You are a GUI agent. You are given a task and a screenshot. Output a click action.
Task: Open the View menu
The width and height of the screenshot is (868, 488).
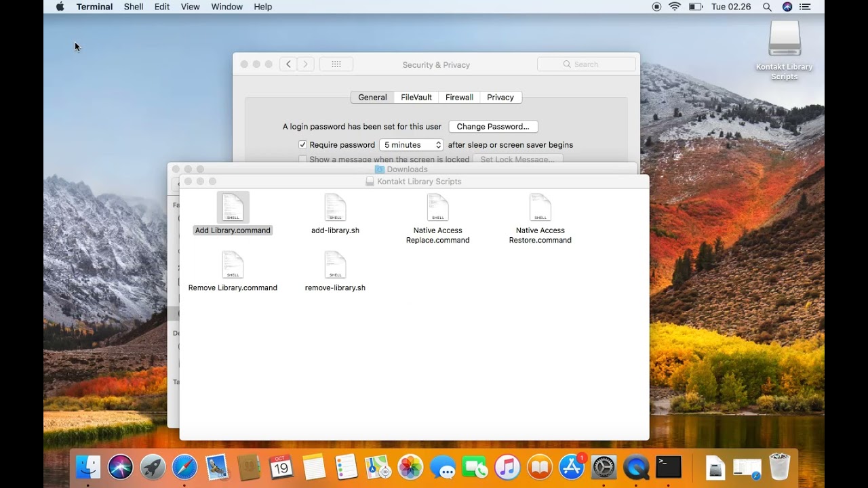tap(191, 7)
